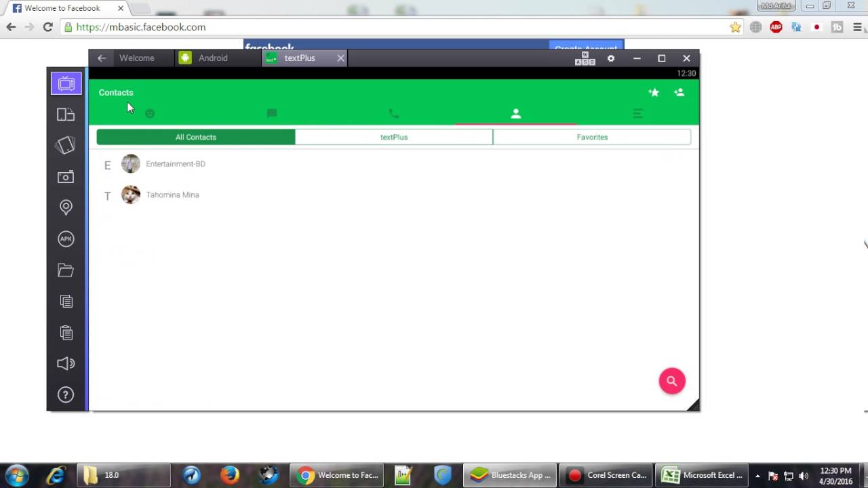Click the rotate screen sidebar icon
Viewport: 868px width, 488px height.
coord(66,145)
